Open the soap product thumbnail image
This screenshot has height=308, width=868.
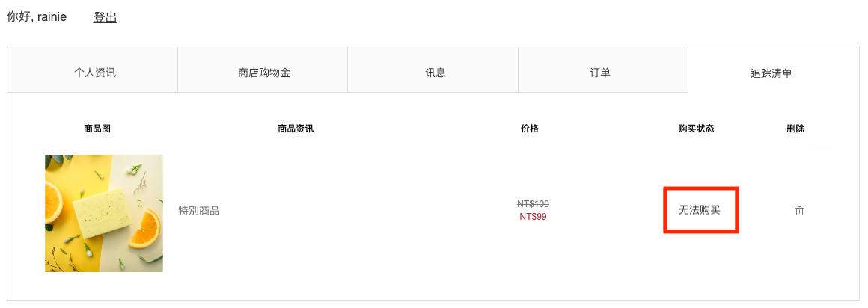click(x=104, y=214)
